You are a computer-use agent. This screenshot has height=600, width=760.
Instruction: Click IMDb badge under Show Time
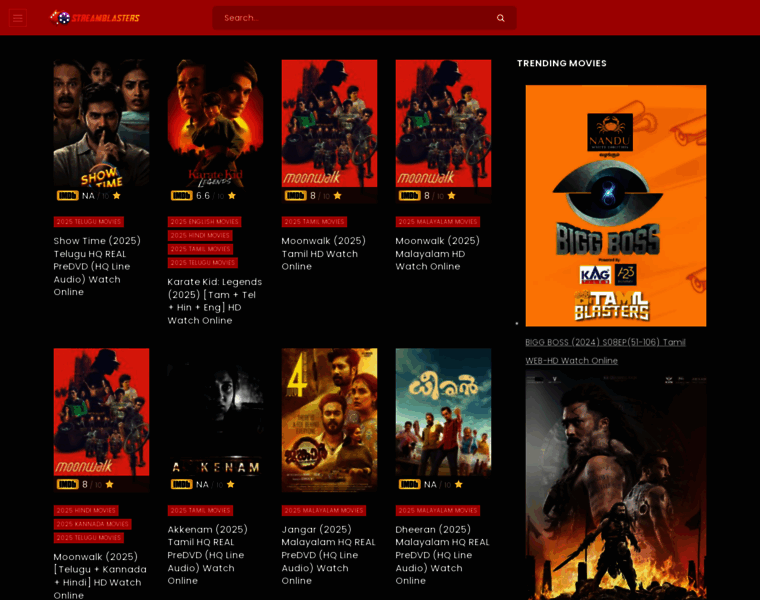click(x=67, y=196)
